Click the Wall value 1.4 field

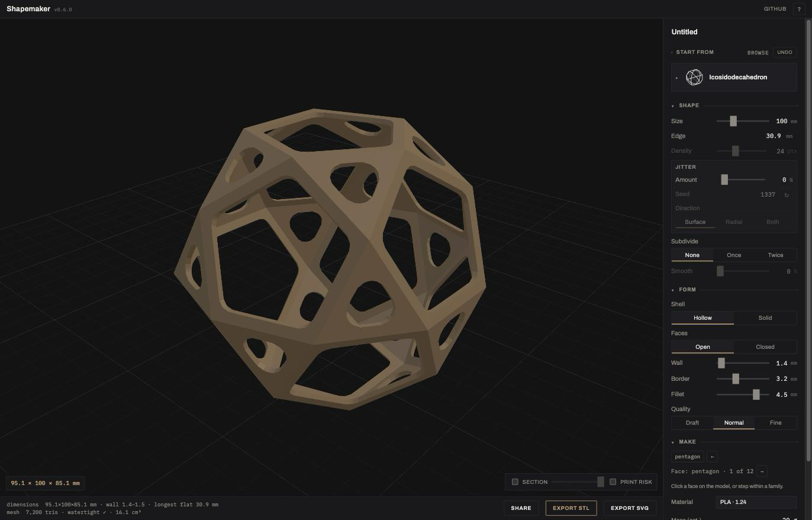coord(781,363)
